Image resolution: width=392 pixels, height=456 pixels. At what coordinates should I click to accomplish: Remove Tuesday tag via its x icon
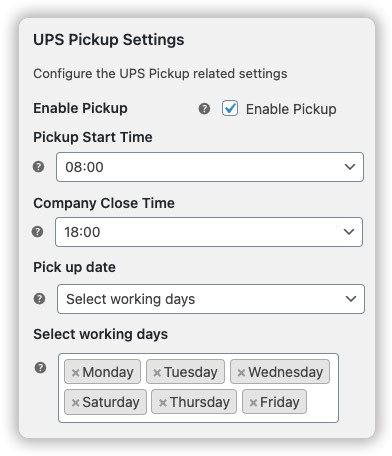click(157, 372)
